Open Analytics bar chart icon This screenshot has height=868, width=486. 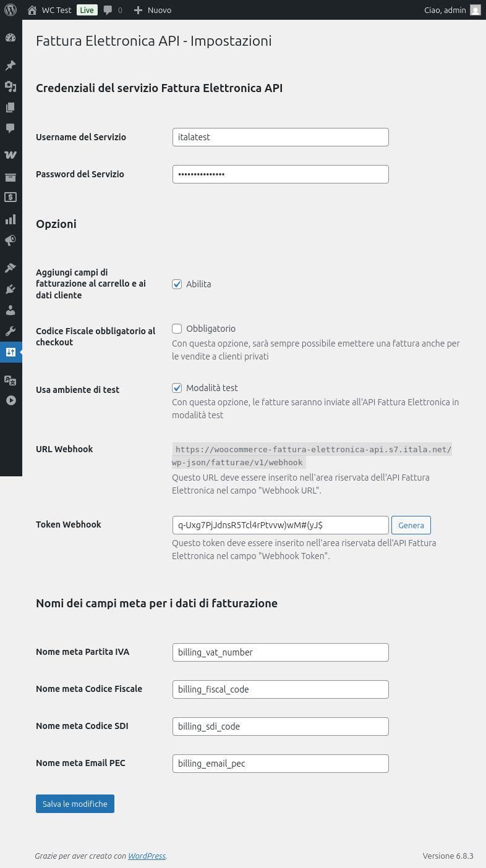10,219
